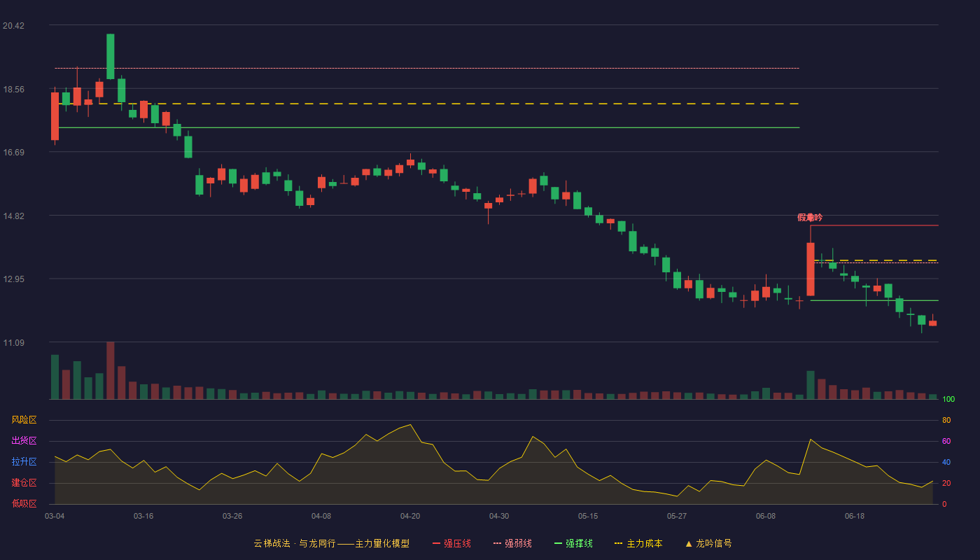Click the 出货区 zone label
980x560 pixels.
[x=24, y=441]
